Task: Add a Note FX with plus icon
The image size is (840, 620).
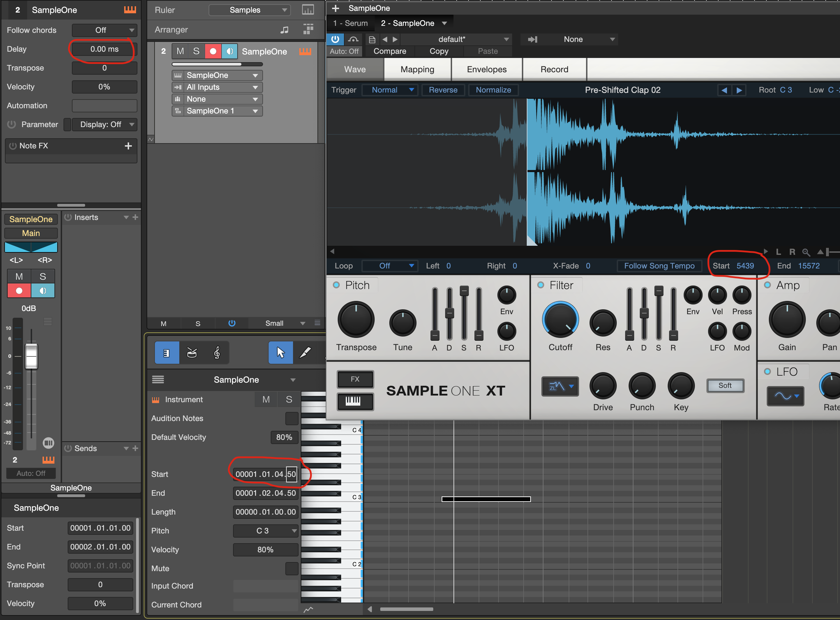Action: (x=128, y=146)
